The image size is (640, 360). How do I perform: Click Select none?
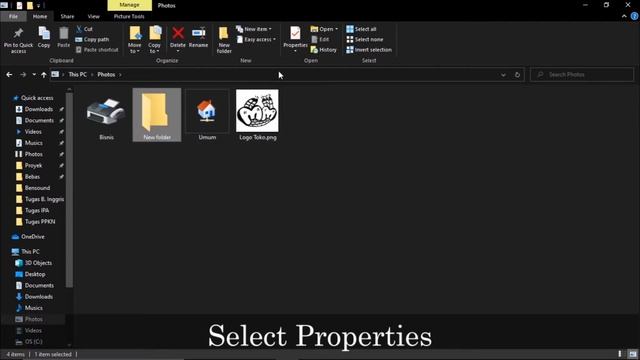pyautogui.click(x=364, y=40)
